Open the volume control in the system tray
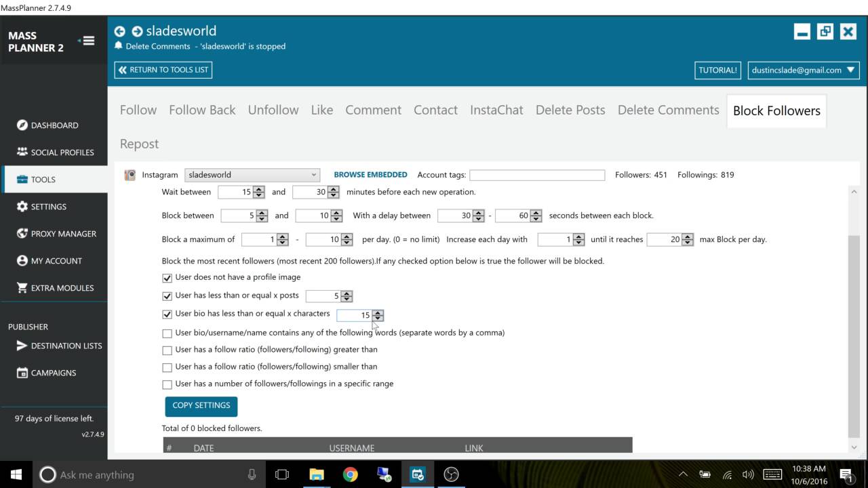 (748, 474)
